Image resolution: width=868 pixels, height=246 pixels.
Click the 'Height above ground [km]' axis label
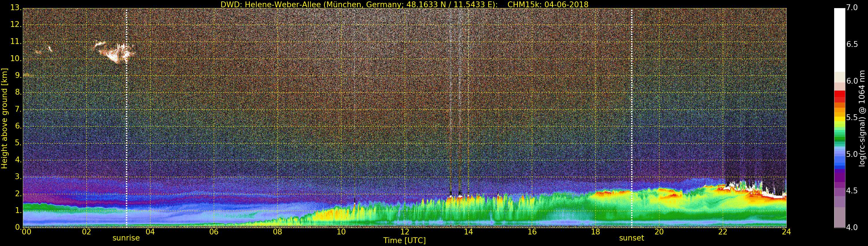4,118
